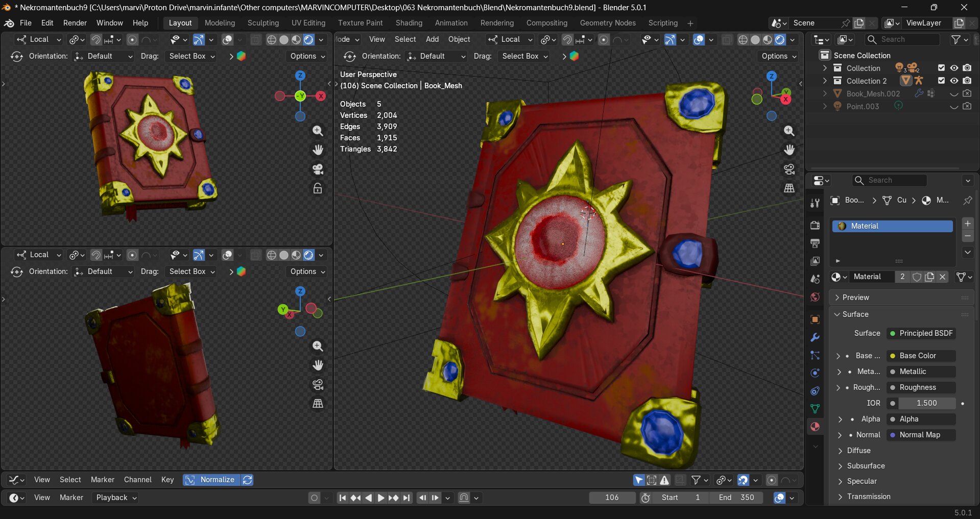Click the Options button in main viewport
The width and height of the screenshot is (980, 519).
click(x=779, y=56)
